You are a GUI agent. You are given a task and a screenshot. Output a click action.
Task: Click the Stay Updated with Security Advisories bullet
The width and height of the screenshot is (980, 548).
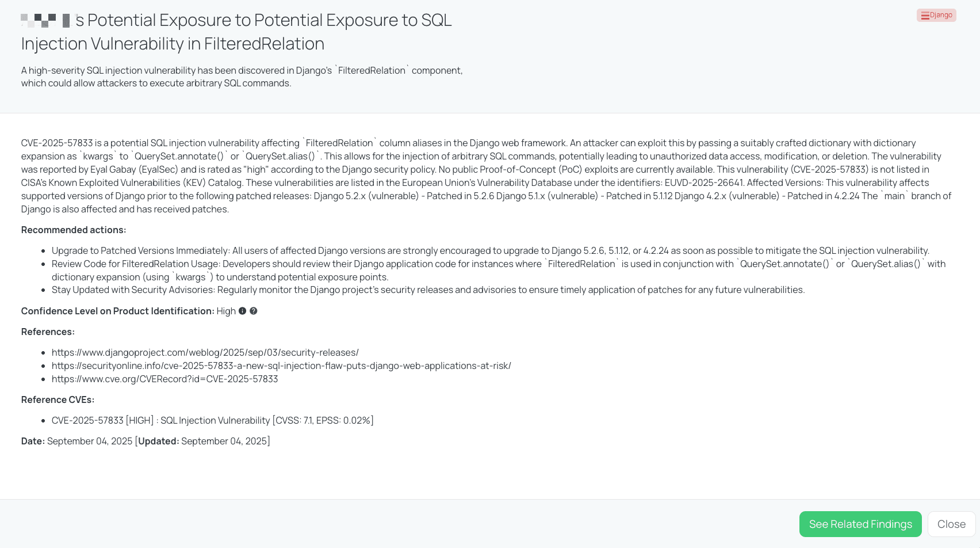(x=428, y=290)
